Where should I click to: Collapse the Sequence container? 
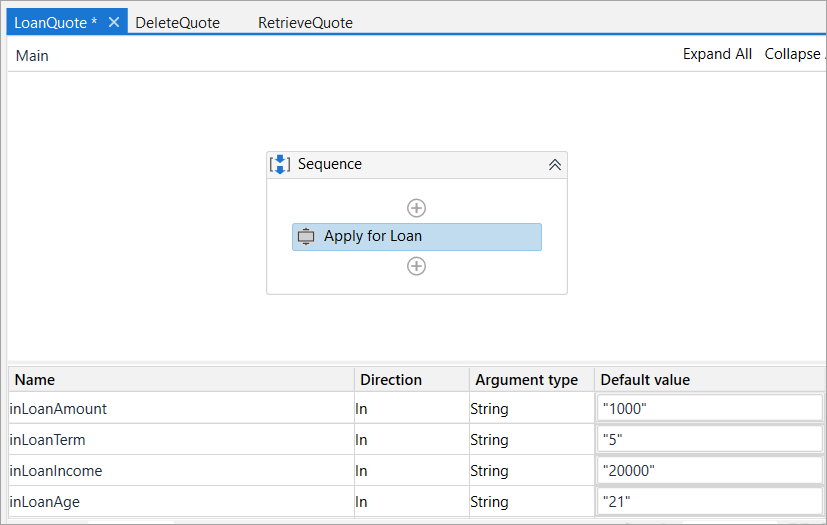[554, 165]
